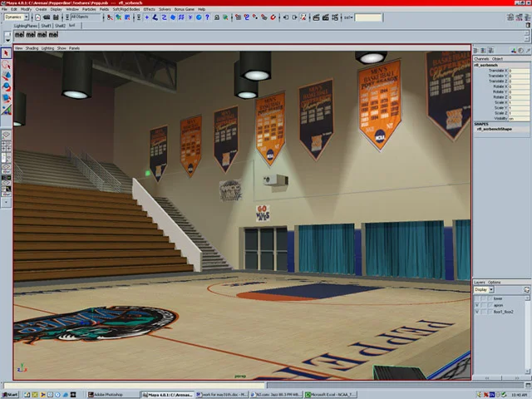Open the File menu

[4, 9]
